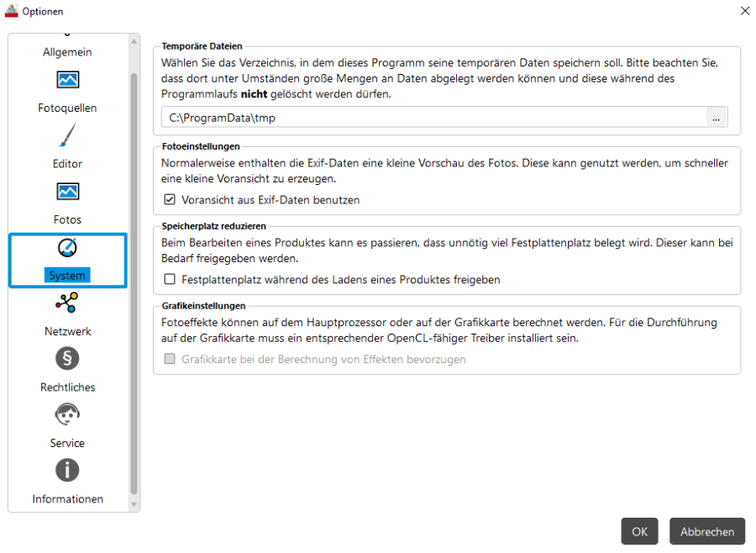Go to Rechtliches label
756x553 pixels.
coord(67,387)
